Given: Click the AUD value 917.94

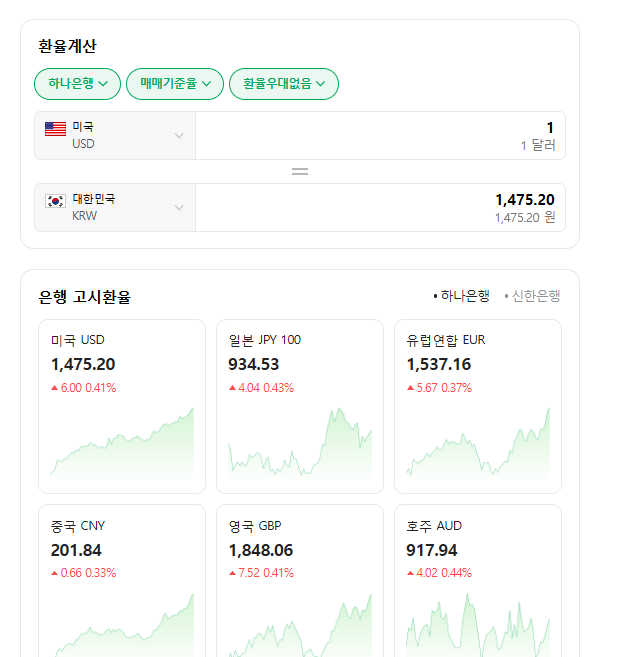Looking at the screenshot, I should coord(432,550).
